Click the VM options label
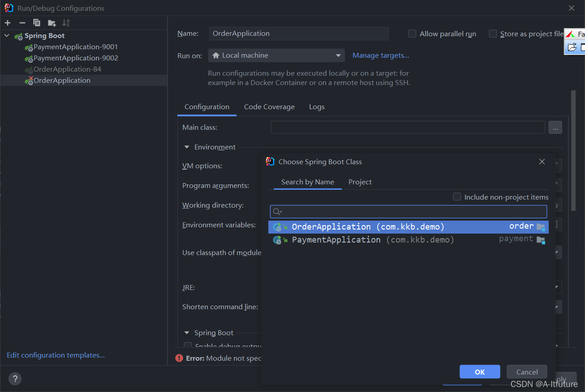 202,166
